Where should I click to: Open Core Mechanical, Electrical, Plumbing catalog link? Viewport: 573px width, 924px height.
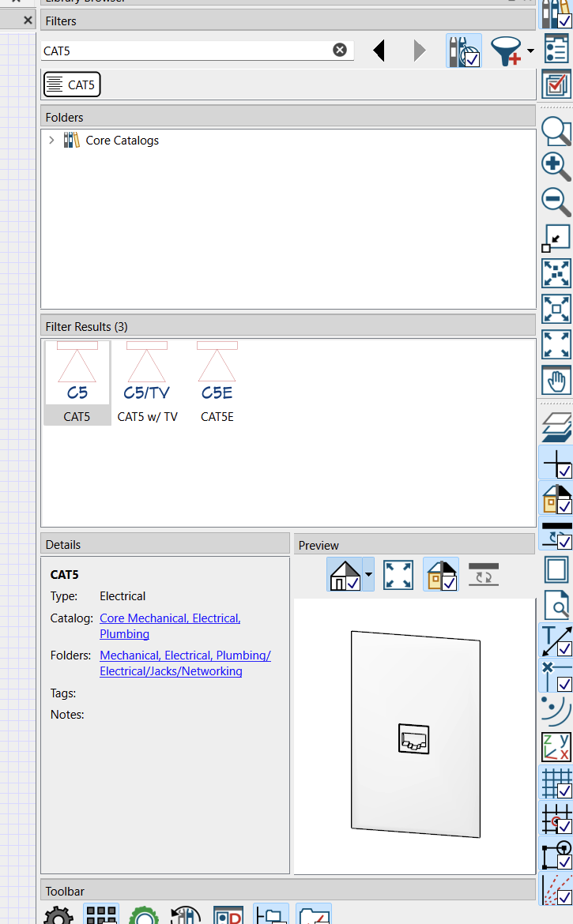tap(170, 625)
